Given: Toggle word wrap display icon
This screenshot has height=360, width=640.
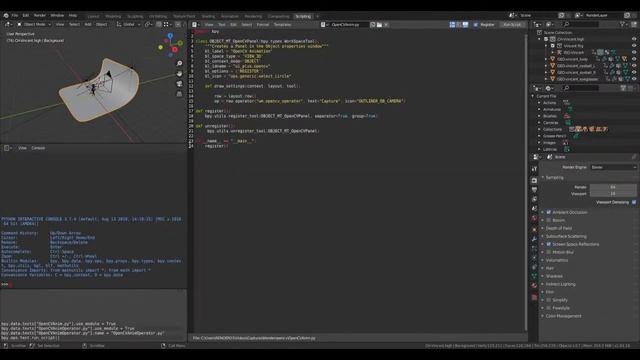Looking at the screenshot, I should (459, 24).
